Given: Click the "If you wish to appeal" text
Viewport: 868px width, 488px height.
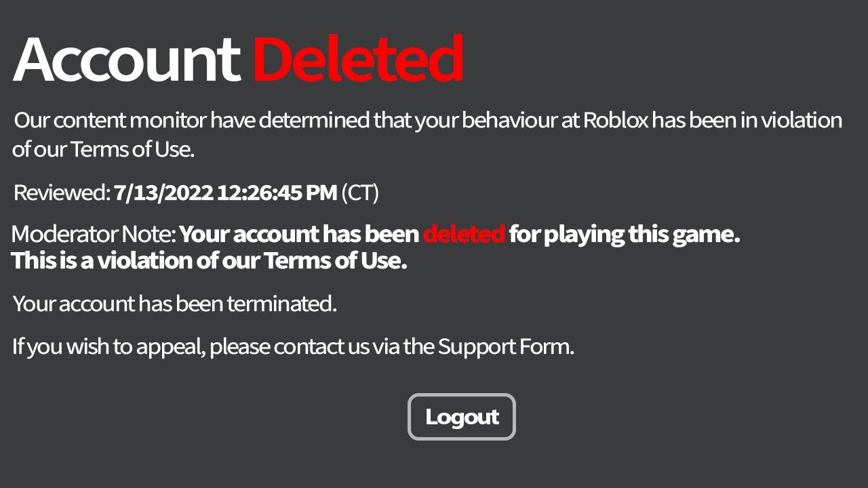Looking at the screenshot, I should (x=108, y=346).
